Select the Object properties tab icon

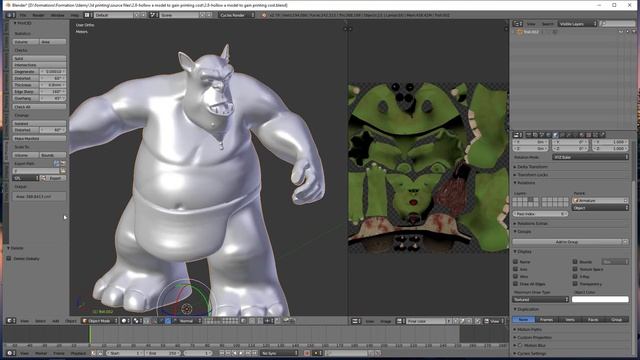(x=555, y=135)
